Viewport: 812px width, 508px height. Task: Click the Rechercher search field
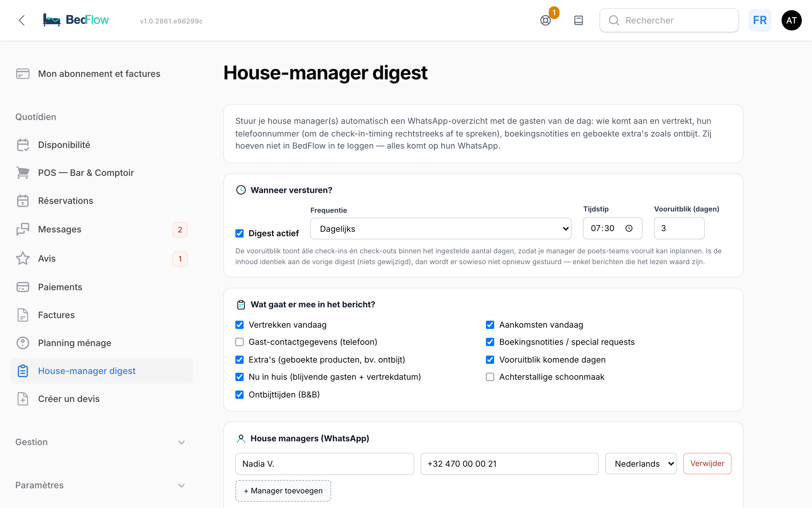click(669, 21)
